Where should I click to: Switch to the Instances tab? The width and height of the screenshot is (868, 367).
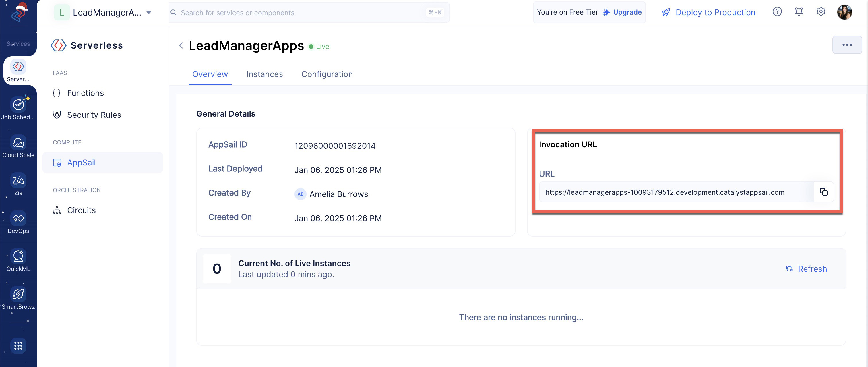[x=265, y=74]
